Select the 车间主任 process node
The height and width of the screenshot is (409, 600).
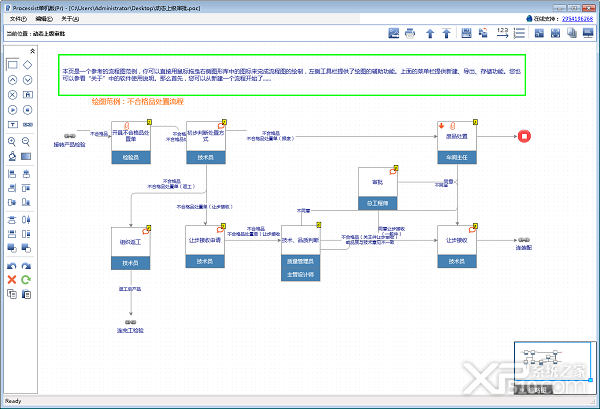coord(457,142)
